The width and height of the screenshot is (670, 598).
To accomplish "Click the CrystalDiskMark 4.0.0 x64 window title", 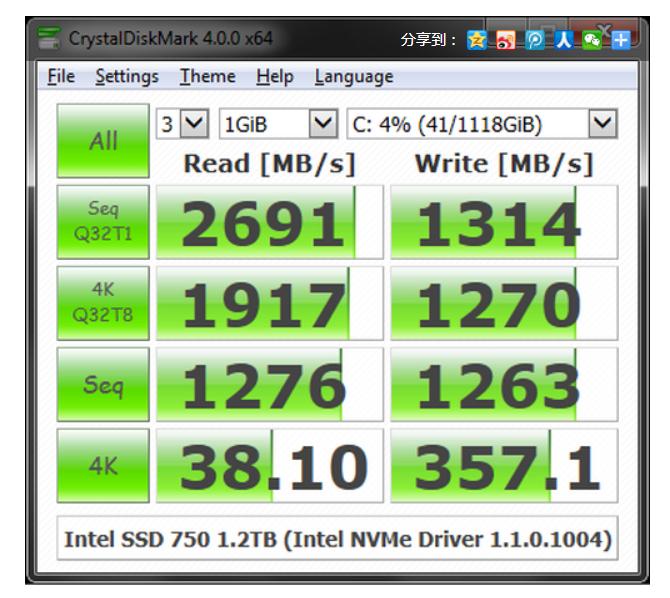I will tap(170, 38).
